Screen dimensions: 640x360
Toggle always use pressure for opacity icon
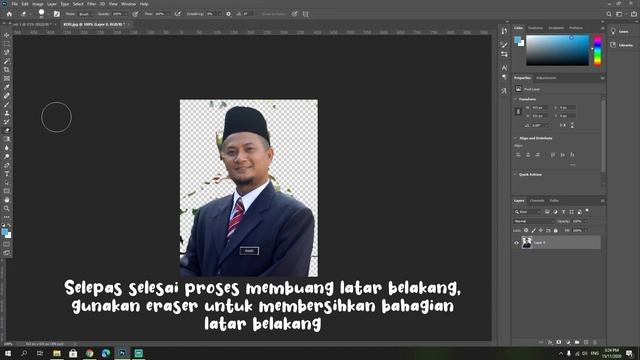(135, 14)
